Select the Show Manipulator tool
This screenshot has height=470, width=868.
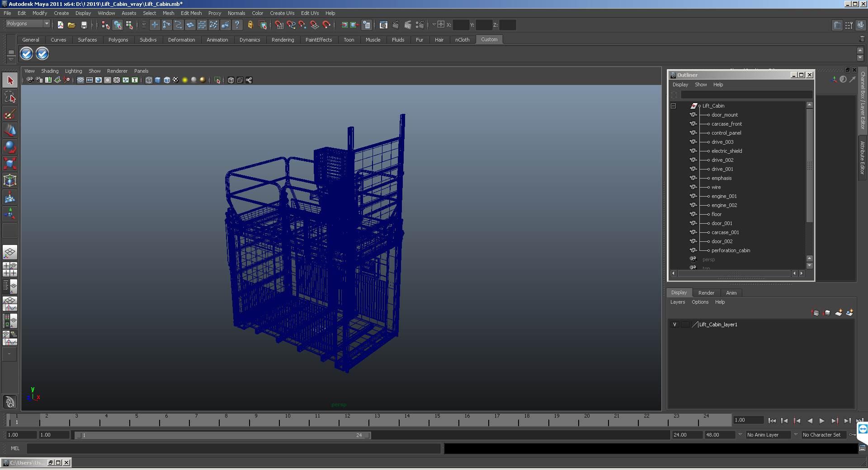(x=10, y=214)
